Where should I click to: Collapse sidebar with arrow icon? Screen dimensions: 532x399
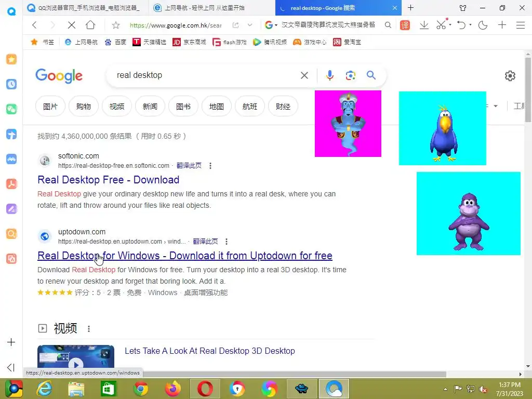click(x=11, y=367)
